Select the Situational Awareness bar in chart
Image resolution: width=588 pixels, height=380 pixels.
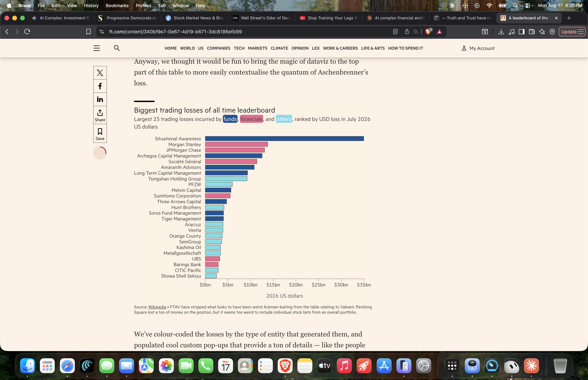pyautogui.click(x=284, y=139)
